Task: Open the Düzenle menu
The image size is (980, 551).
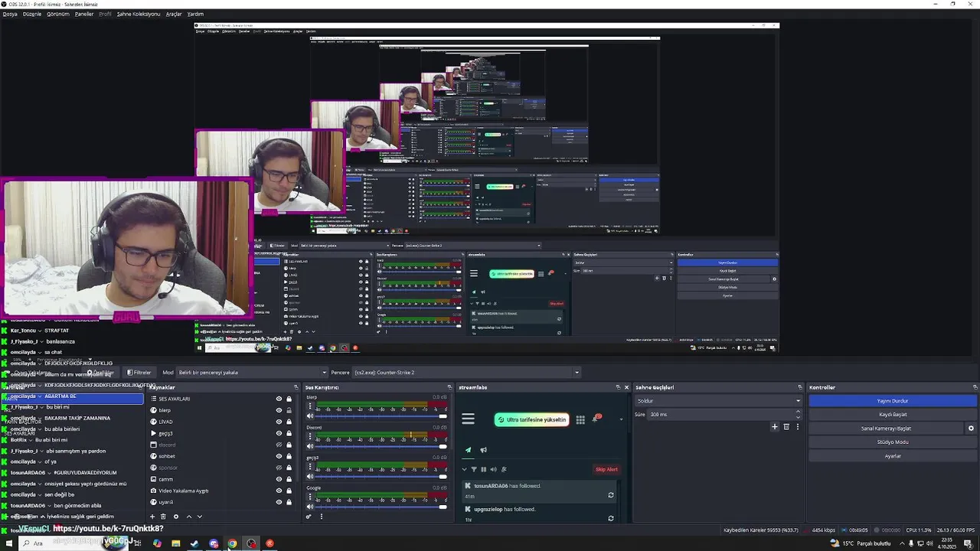Action: (32, 14)
